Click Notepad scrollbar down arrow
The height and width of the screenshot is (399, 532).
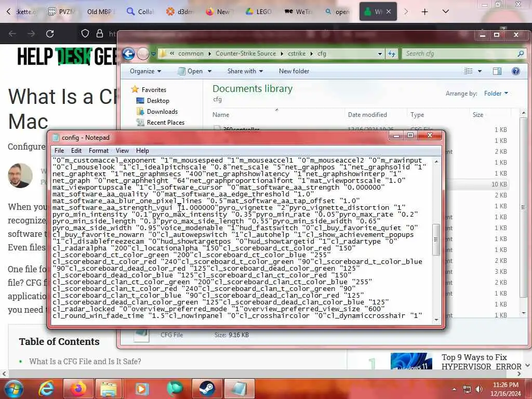tap(436, 320)
